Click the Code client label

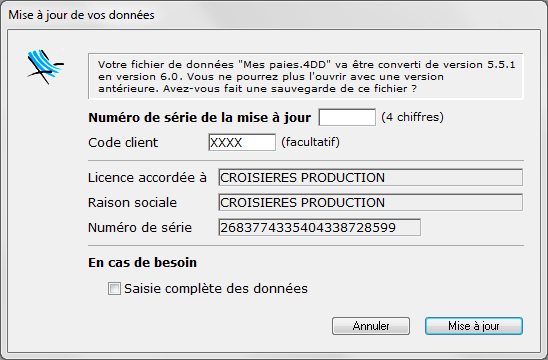pos(123,143)
